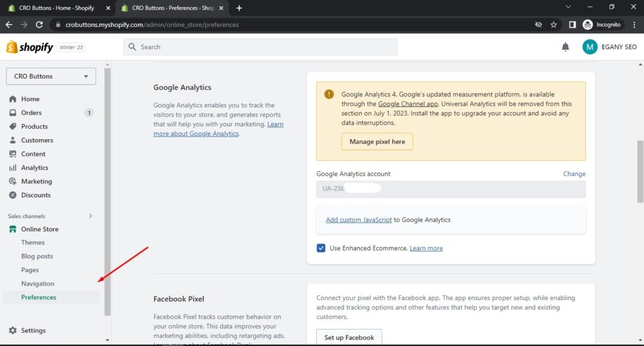The height and width of the screenshot is (346, 644).
Task: Open Blog posts in sidebar
Action: (x=37, y=256)
